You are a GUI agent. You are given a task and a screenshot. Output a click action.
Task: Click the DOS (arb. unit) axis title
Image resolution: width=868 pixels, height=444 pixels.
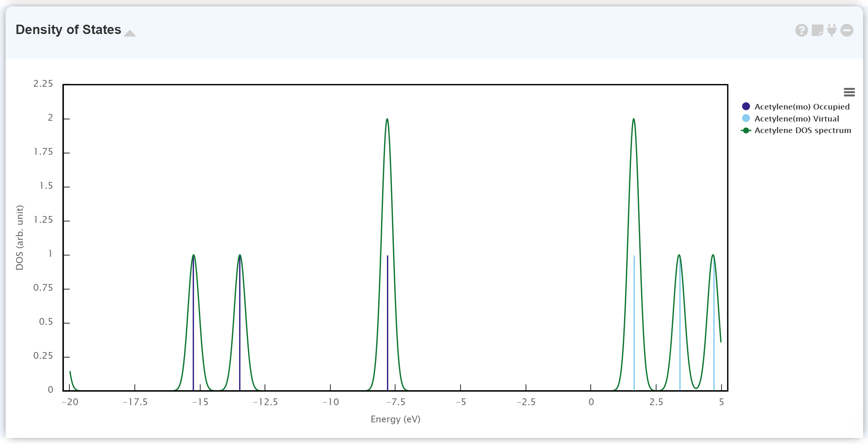pyautogui.click(x=19, y=237)
